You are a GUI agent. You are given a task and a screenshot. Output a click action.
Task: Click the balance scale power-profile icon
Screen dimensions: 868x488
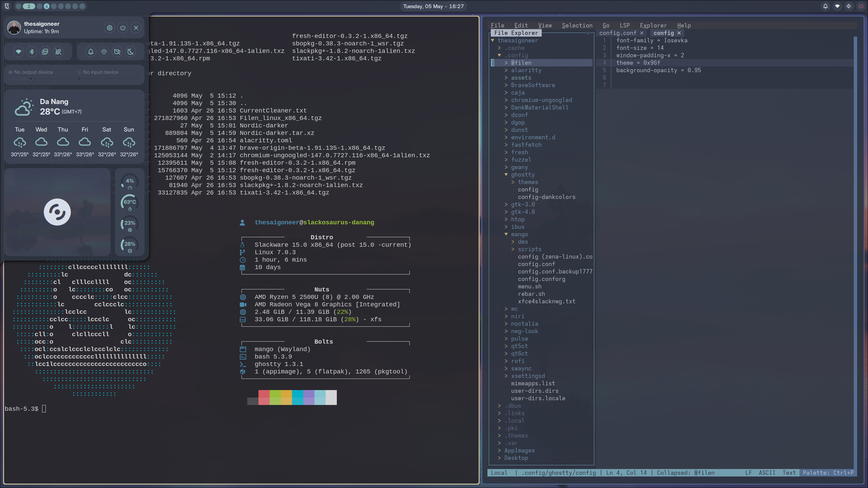click(x=104, y=52)
